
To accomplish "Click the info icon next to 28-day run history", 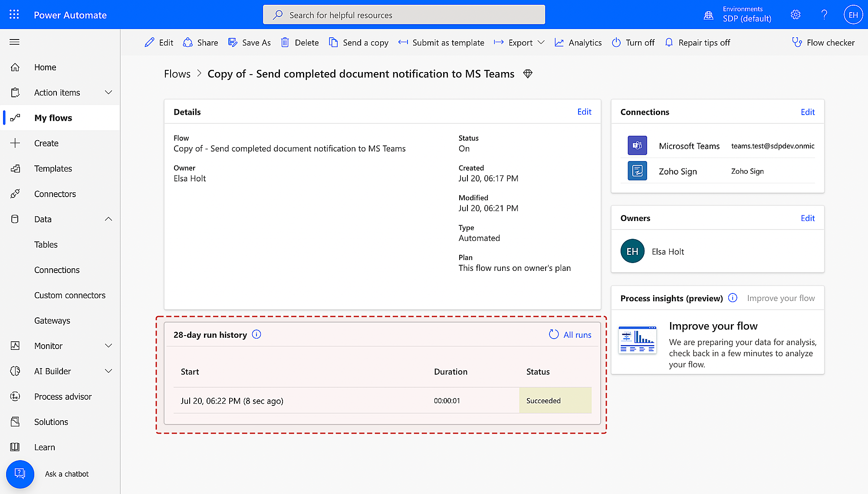I will (256, 334).
